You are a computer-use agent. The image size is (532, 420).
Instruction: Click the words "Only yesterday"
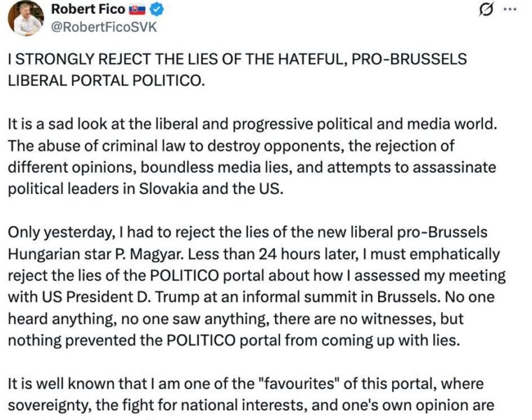click(47, 232)
